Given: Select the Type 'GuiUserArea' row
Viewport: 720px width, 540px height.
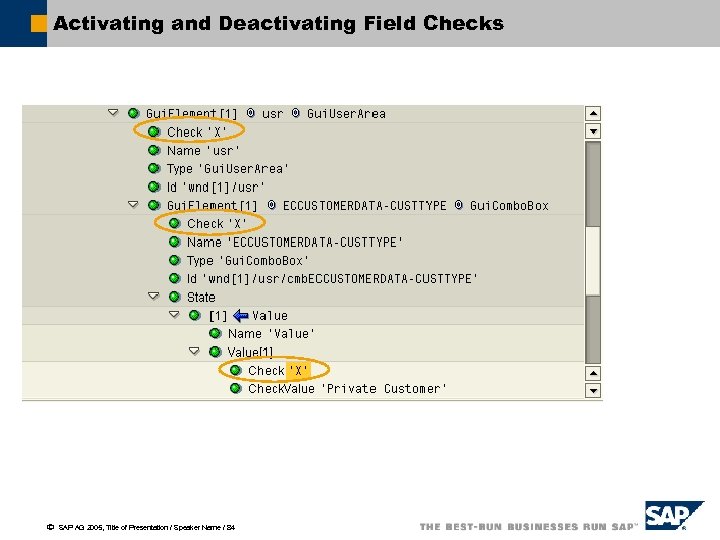Looking at the screenshot, I should click(x=228, y=169).
